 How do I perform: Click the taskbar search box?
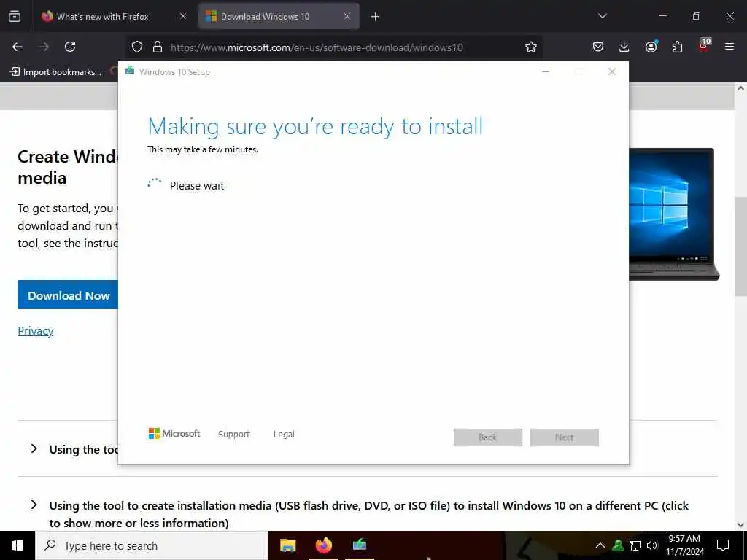pyautogui.click(x=152, y=545)
